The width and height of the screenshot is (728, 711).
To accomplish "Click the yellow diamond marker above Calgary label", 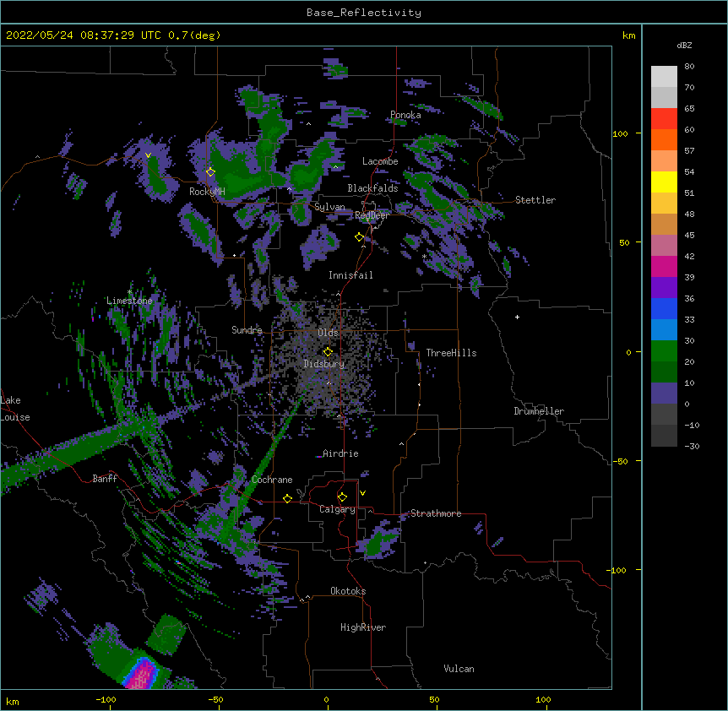I will pos(342,497).
